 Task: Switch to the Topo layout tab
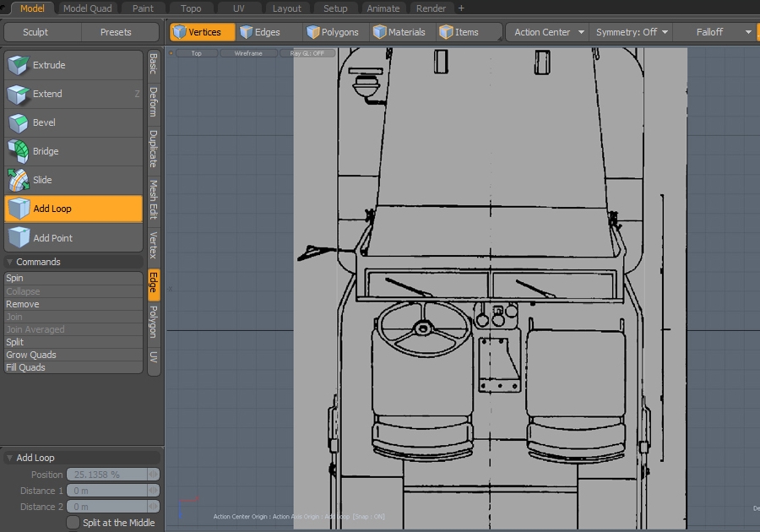(x=191, y=8)
